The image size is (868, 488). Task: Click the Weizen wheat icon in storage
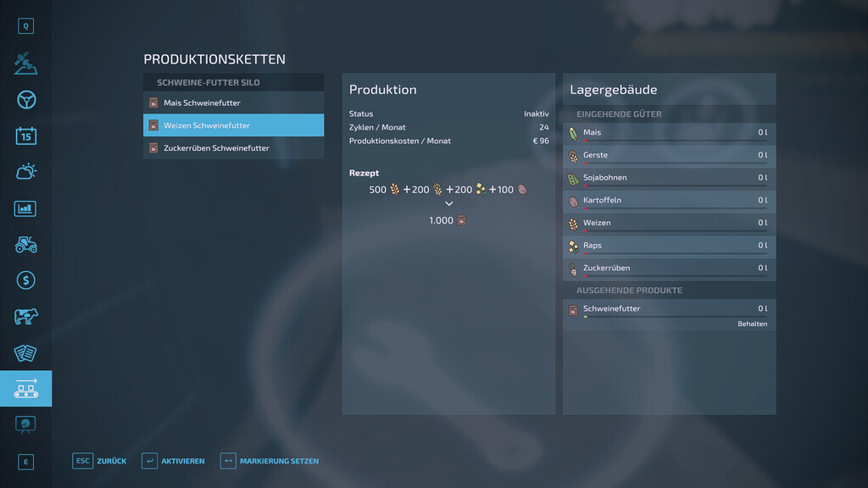tap(573, 224)
